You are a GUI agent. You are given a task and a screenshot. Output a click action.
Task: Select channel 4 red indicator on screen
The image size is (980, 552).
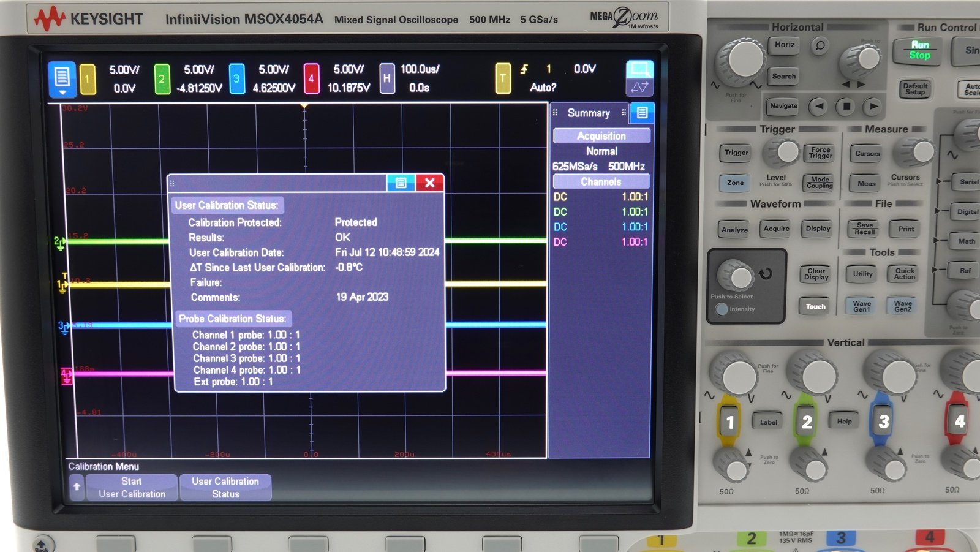point(311,79)
